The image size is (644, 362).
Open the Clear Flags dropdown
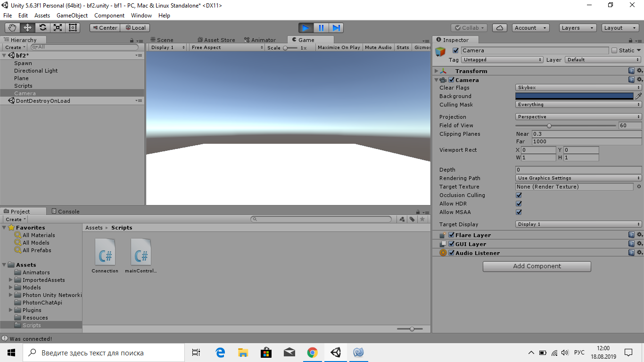578,88
